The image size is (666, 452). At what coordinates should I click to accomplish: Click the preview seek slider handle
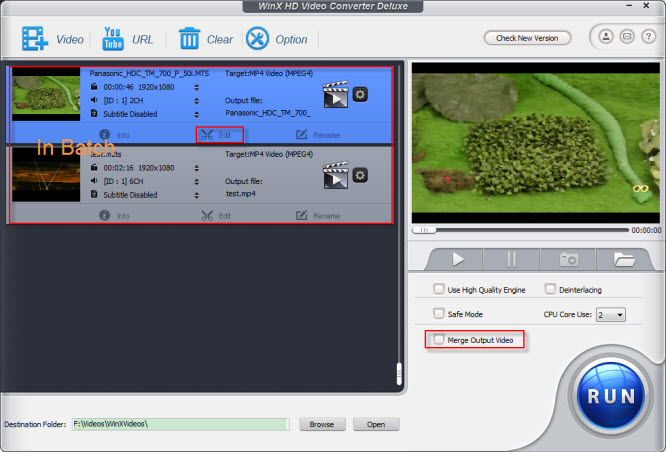coord(424,230)
